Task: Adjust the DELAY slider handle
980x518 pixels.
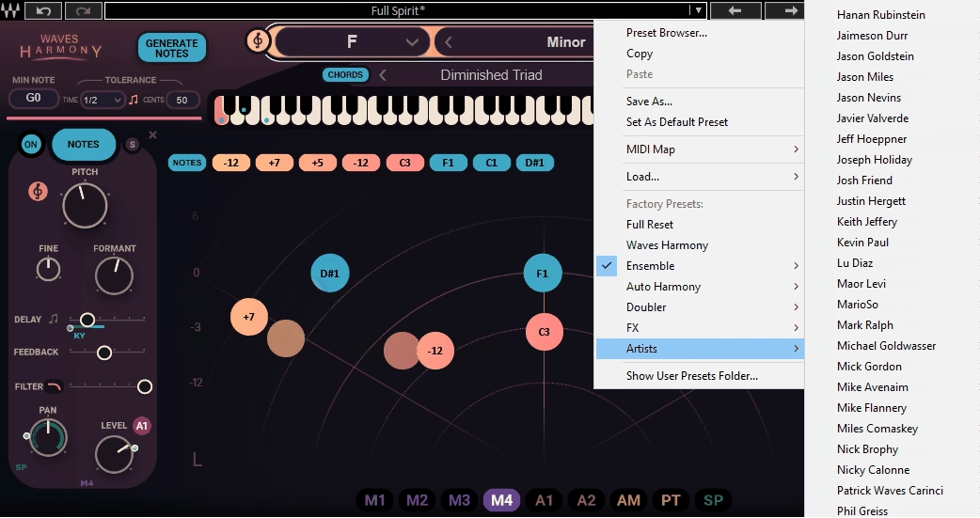Action: click(x=87, y=320)
